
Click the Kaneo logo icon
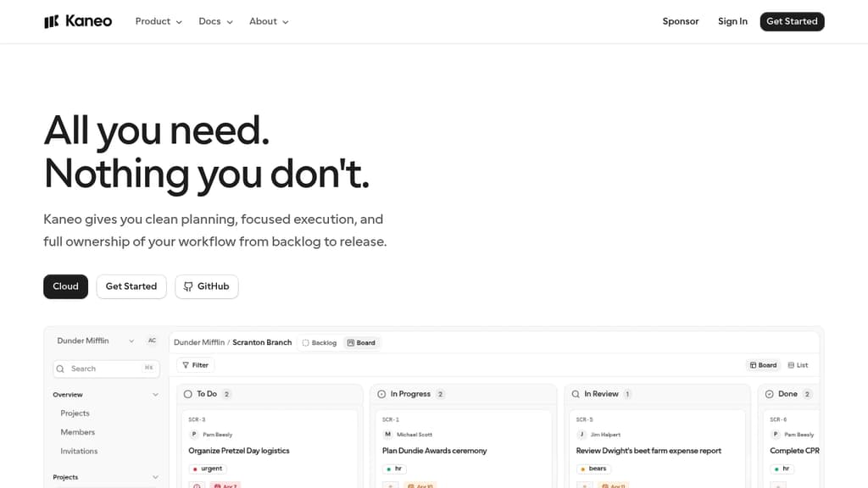point(53,20)
